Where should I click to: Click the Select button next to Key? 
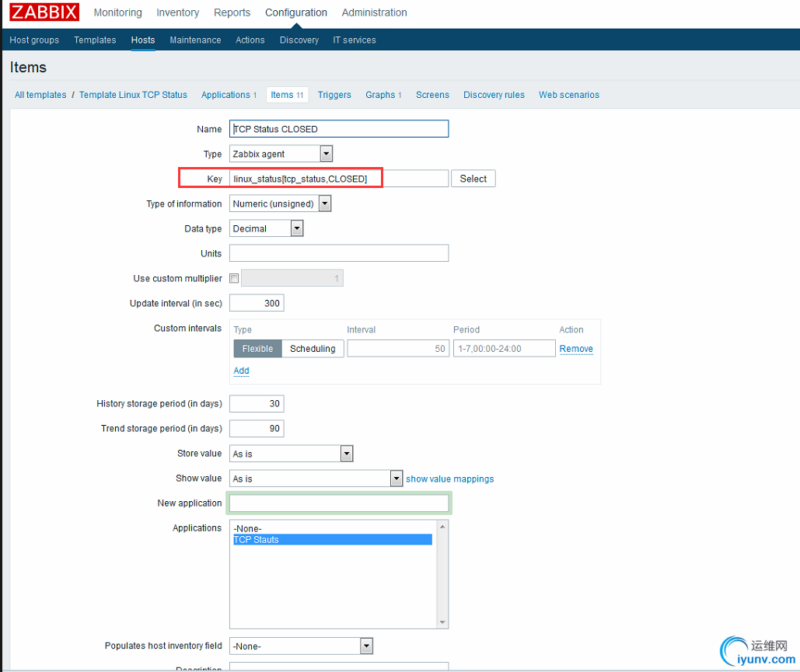473,179
